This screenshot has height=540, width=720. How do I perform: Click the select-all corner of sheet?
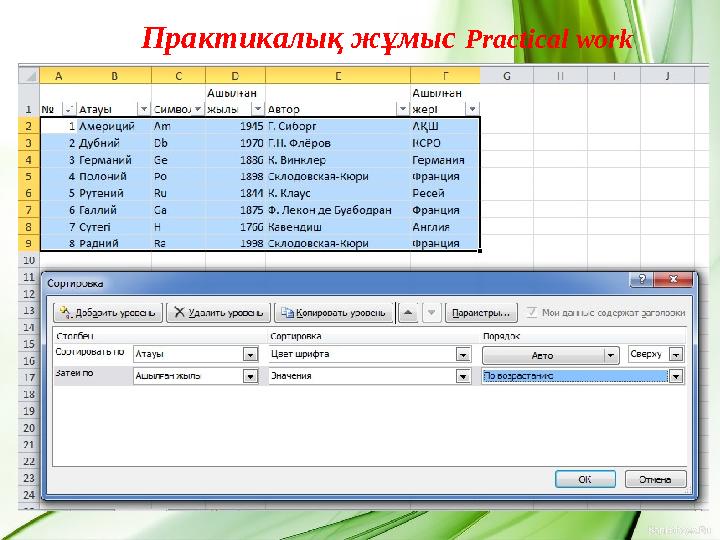click(29, 76)
